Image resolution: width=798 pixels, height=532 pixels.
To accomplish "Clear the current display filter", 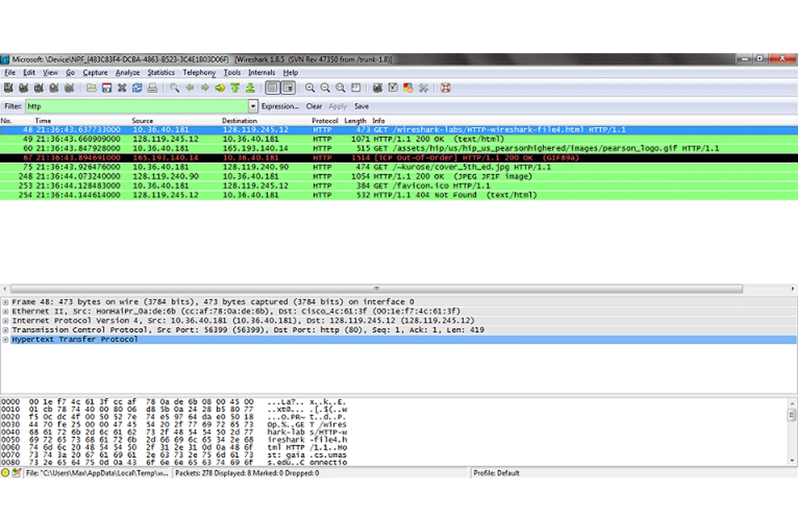I will pyautogui.click(x=314, y=106).
